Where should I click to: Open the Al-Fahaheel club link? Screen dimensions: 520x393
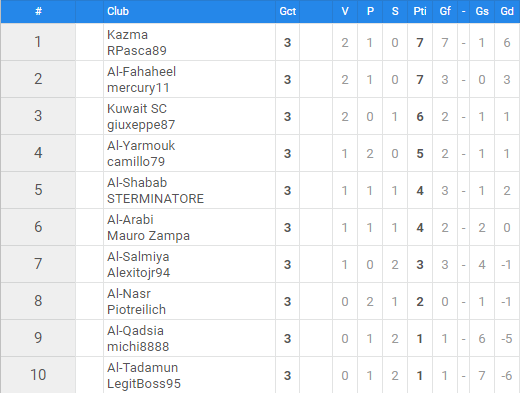click(x=141, y=72)
